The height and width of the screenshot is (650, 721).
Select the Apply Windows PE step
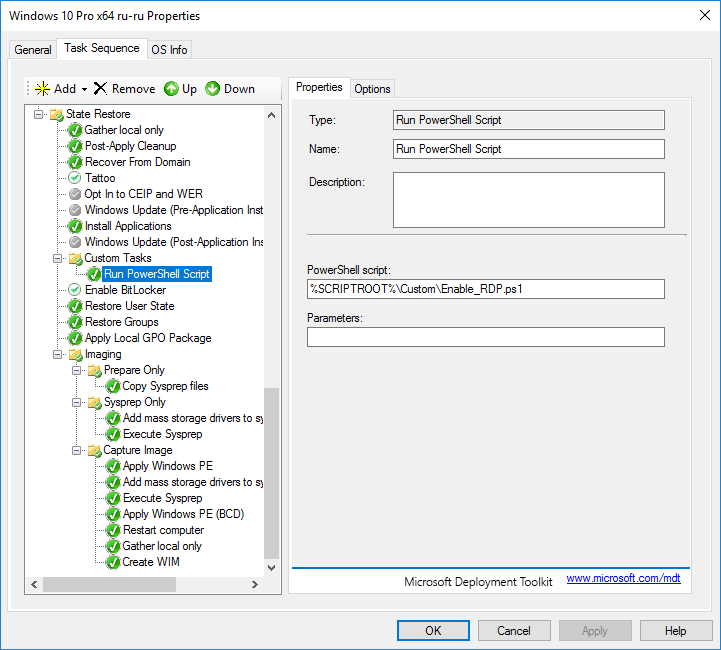click(168, 466)
